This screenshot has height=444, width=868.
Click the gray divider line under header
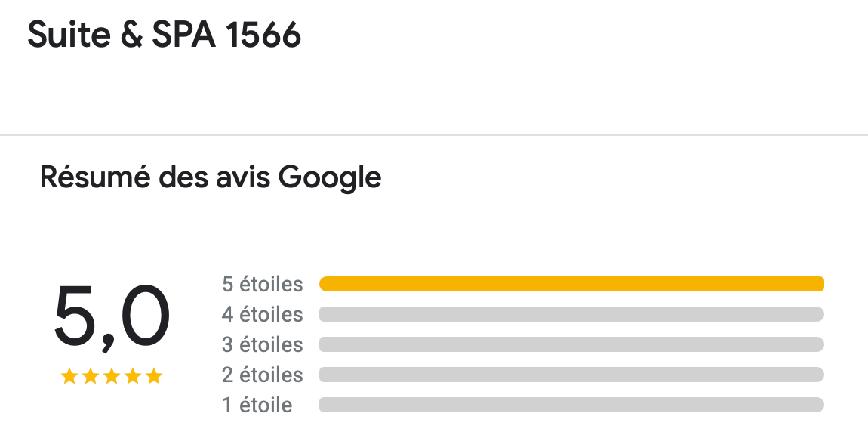pos(434,134)
